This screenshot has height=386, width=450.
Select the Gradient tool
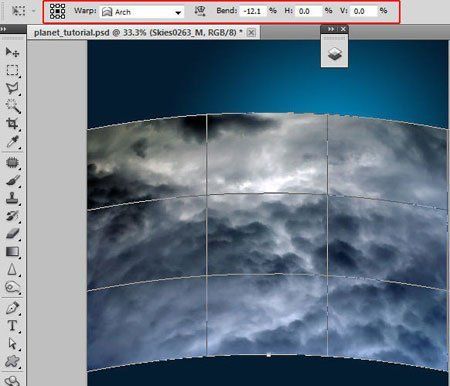click(x=12, y=251)
